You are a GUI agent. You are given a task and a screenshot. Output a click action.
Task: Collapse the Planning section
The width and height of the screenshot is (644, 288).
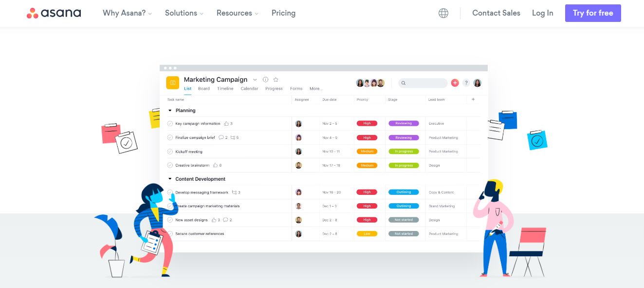click(x=170, y=111)
